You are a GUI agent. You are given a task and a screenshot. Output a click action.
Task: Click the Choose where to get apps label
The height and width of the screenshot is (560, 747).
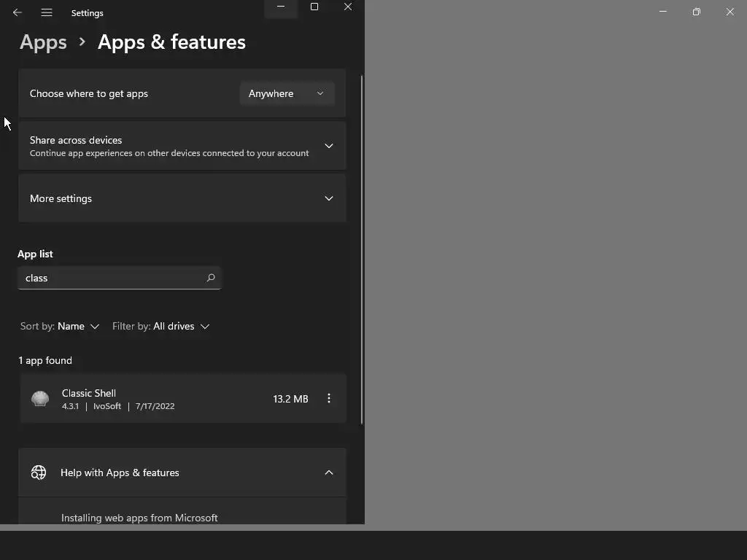88,93
